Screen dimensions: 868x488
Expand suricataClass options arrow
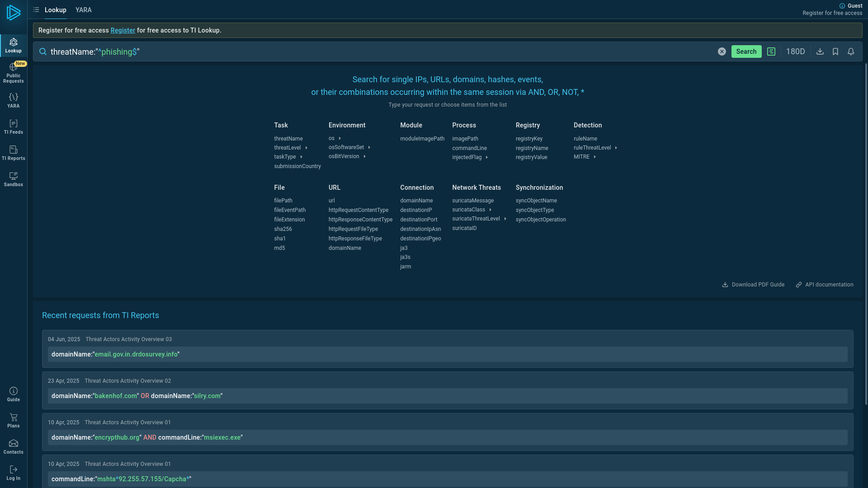coord(491,210)
